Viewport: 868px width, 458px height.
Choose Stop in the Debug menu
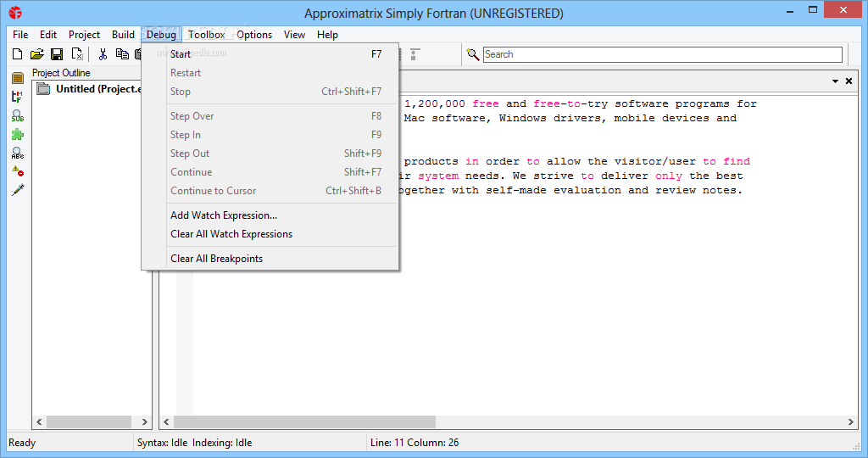[x=270, y=92]
